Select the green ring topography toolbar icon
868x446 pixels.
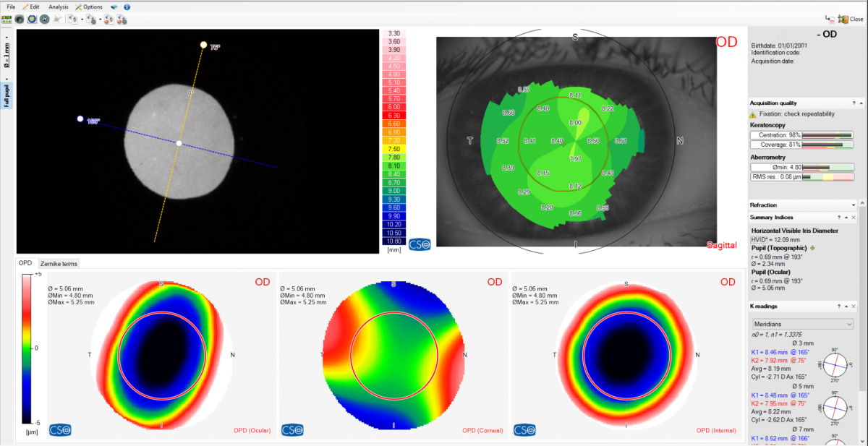tap(32, 20)
